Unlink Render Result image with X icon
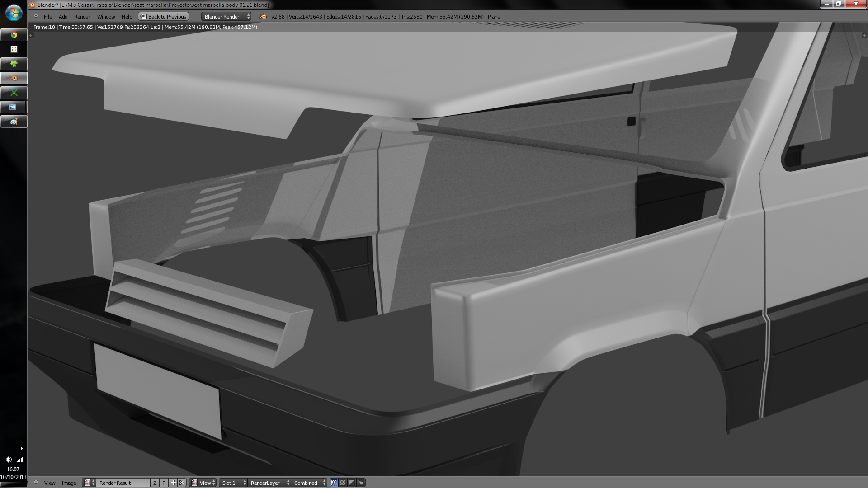 [182, 483]
